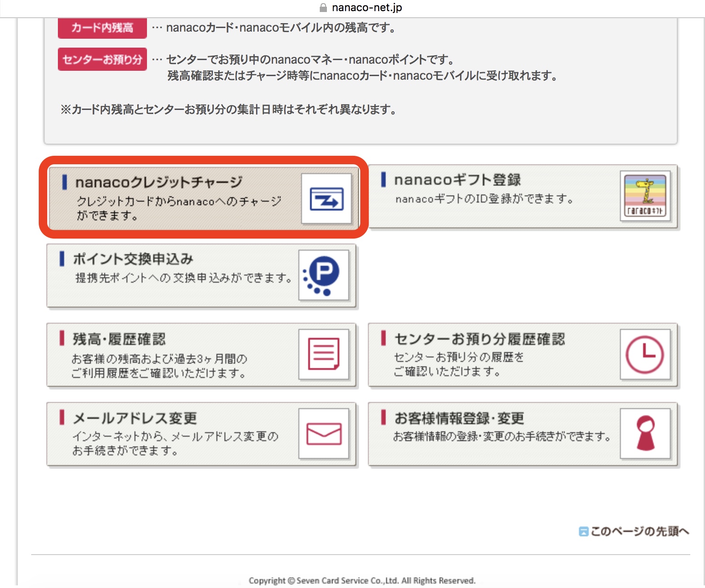This screenshot has height=588, width=705.
Task: Click the lock icon beside nanaco-net.jp
Action: click(x=323, y=8)
